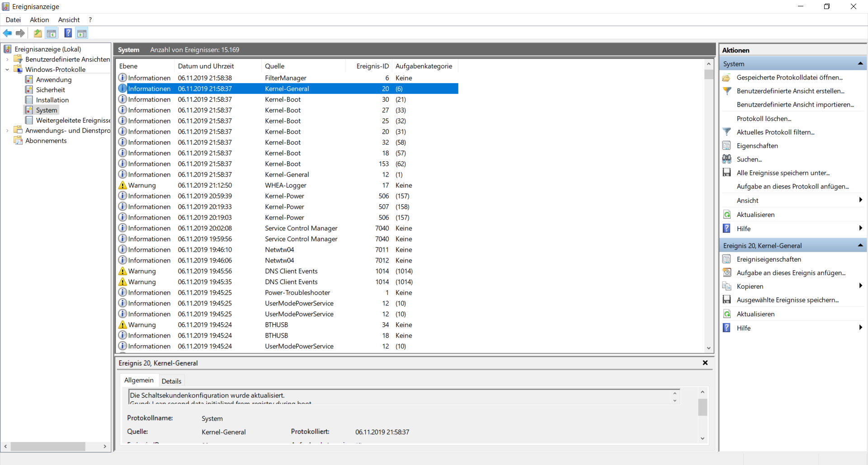Screen dimensions: 868x465
Task: Click the save icon for Ausgewählte Ereignisse speichern
Action: pos(727,300)
